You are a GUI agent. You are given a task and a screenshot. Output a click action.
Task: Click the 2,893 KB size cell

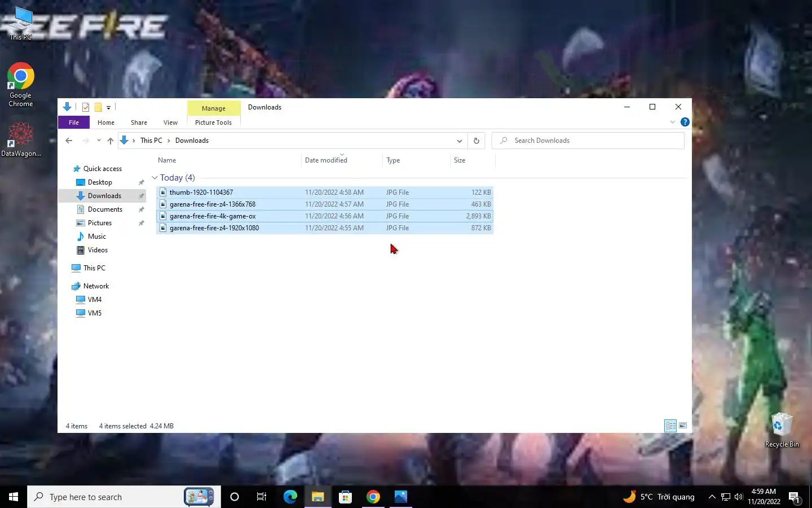pyautogui.click(x=478, y=216)
